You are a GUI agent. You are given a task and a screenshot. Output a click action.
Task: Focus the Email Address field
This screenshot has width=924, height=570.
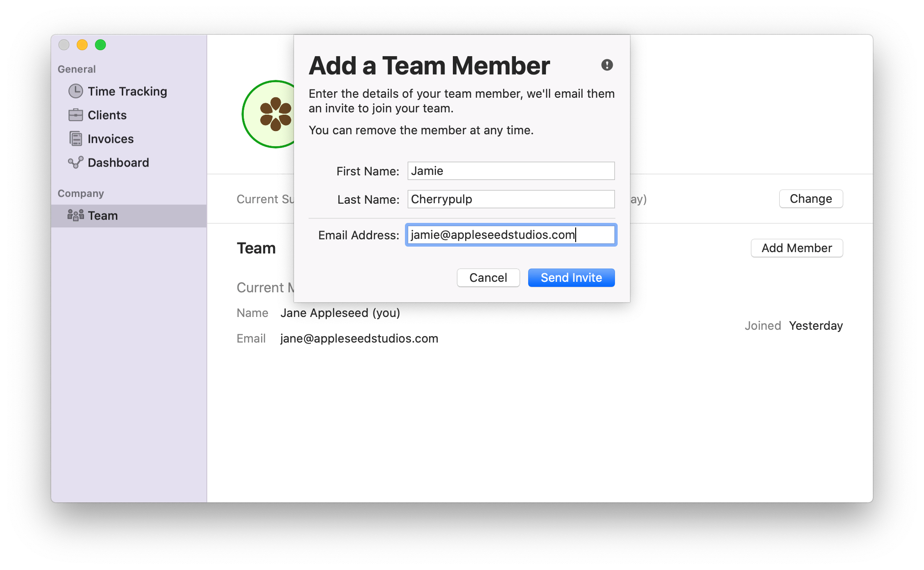pos(510,234)
